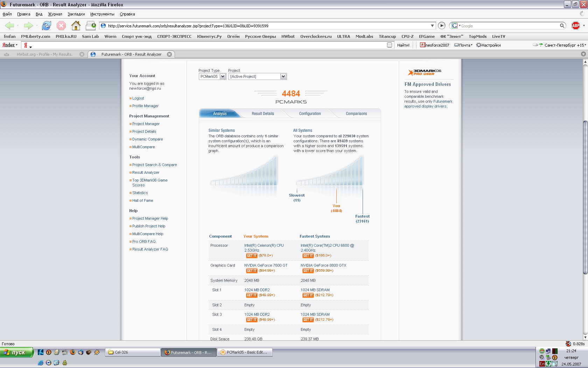
Task: Open the Adblock Plus dropdown arrow
Action: pyautogui.click(x=583, y=26)
